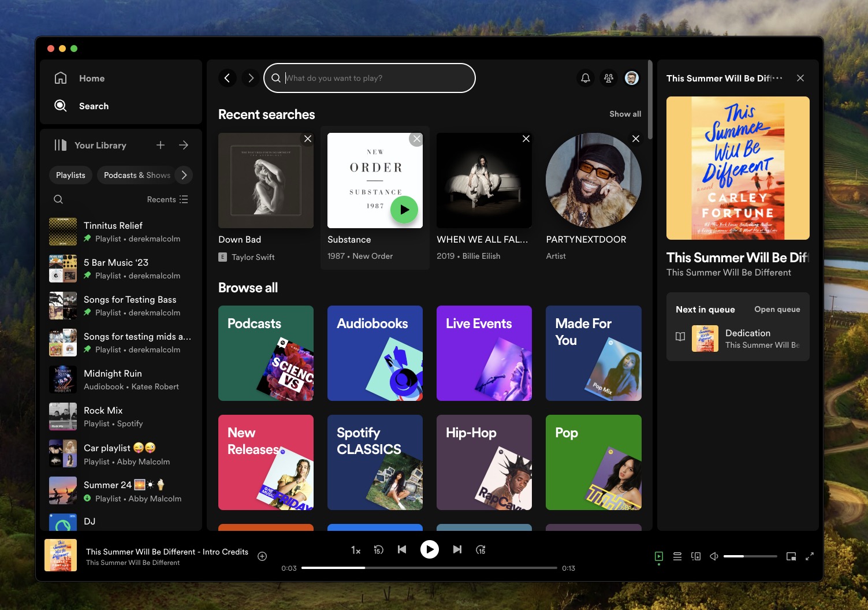The height and width of the screenshot is (610, 868).
Task: Open the Home page
Action: 80,78
